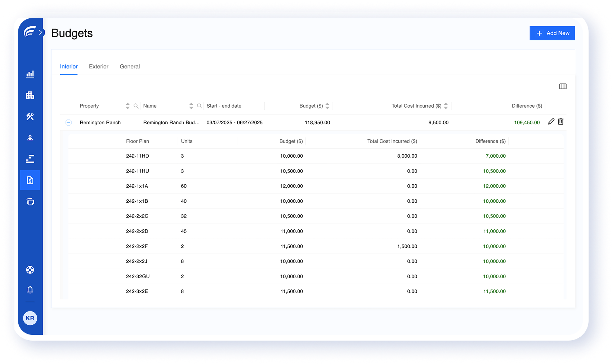Delete the Remington Ranch budget with trash

coord(560,122)
